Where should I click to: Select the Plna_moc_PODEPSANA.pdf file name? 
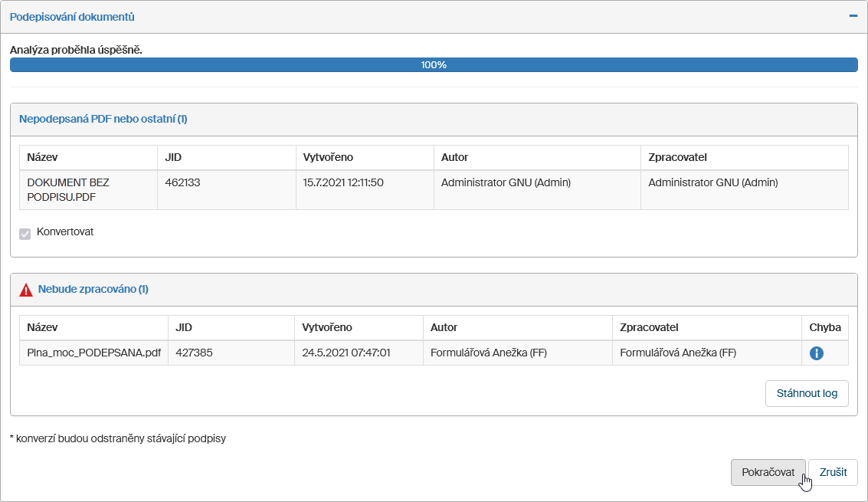point(93,353)
